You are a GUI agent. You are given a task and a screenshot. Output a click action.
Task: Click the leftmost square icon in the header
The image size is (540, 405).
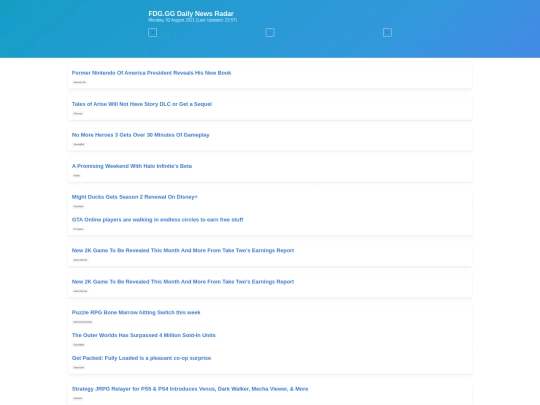click(153, 32)
